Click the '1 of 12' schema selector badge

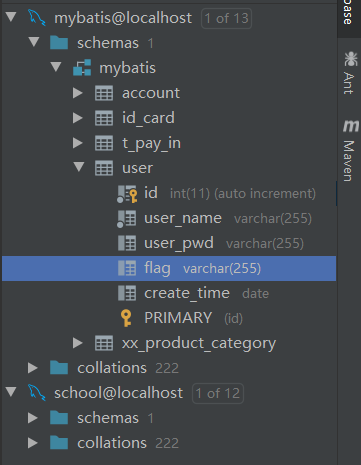[218, 393]
